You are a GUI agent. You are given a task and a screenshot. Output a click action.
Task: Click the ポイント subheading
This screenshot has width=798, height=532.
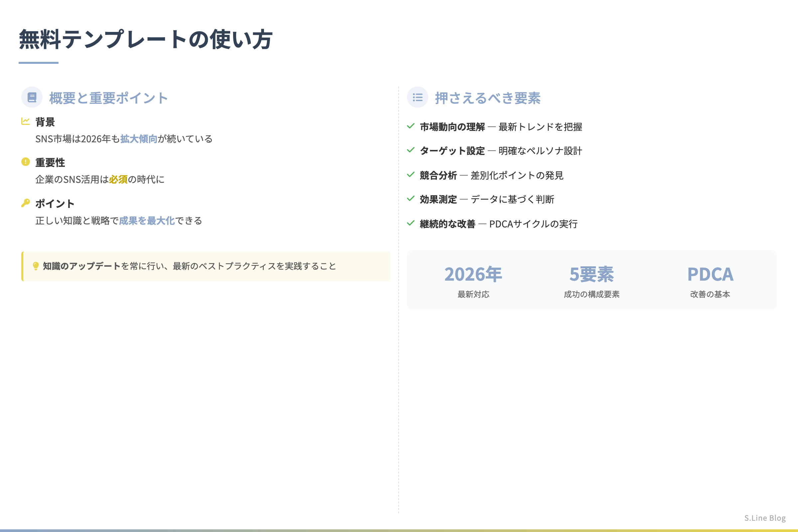pyautogui.click(x=55, y=203)
